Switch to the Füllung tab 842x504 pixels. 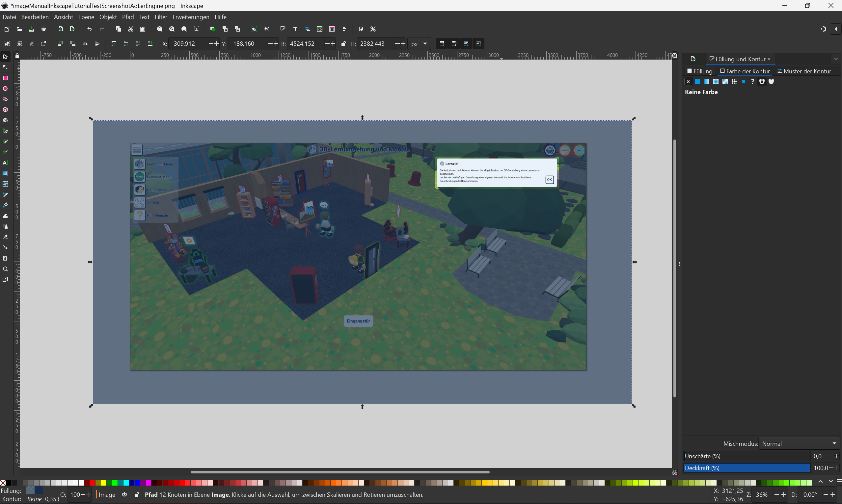pos(699,71)
